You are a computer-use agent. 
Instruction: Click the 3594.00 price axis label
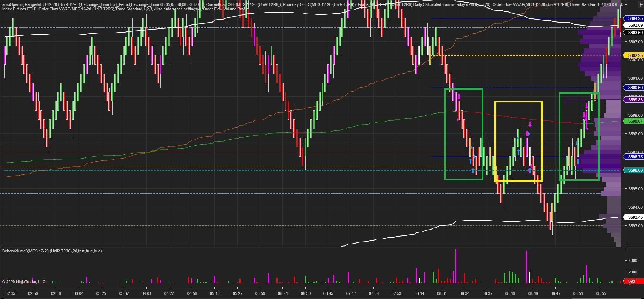pos(635,207)
